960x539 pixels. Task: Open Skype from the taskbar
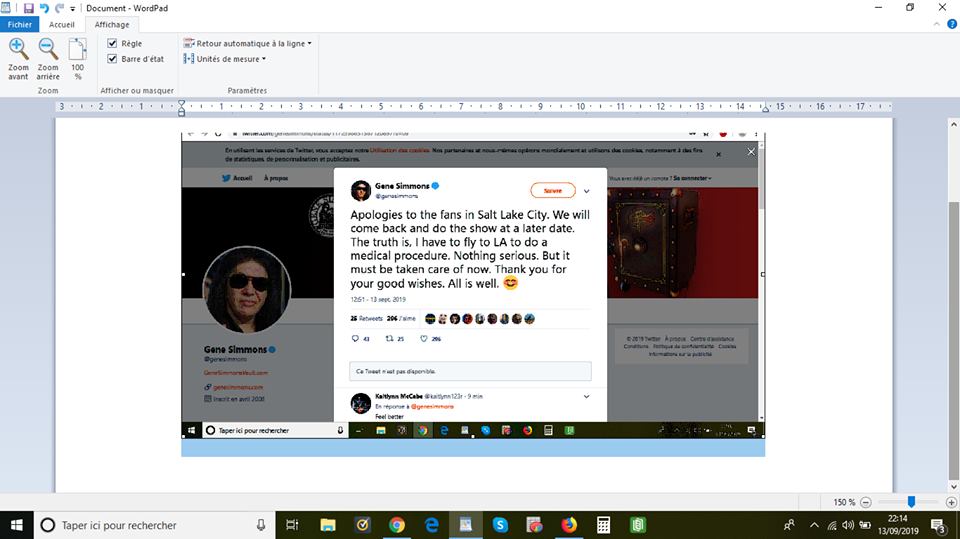coord(500,525)
